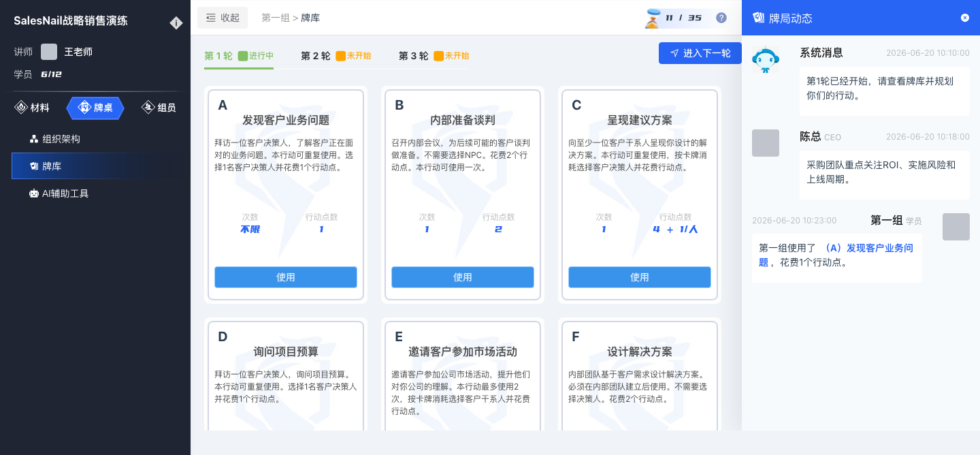The image size is (980, 455).
Task: Open the （A）发现客户业务问题 link in feed
Action: coord(836,255)
